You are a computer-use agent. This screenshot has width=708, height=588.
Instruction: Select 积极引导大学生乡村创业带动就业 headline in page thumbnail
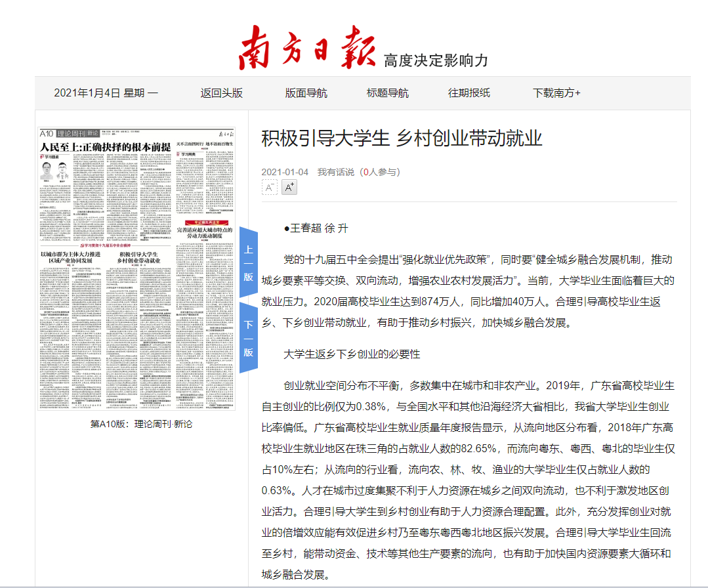coord(138,257)
